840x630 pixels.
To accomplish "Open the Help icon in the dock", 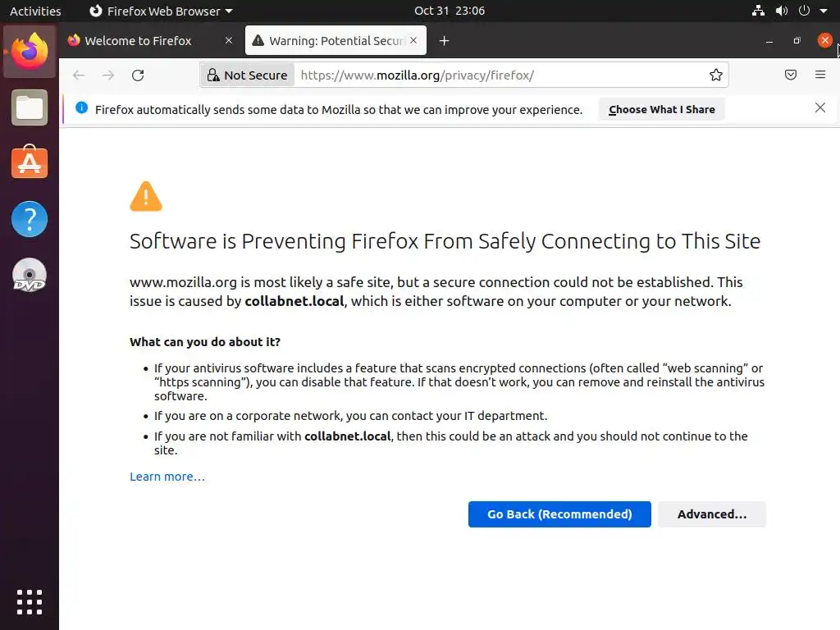I will pos(30,219).
